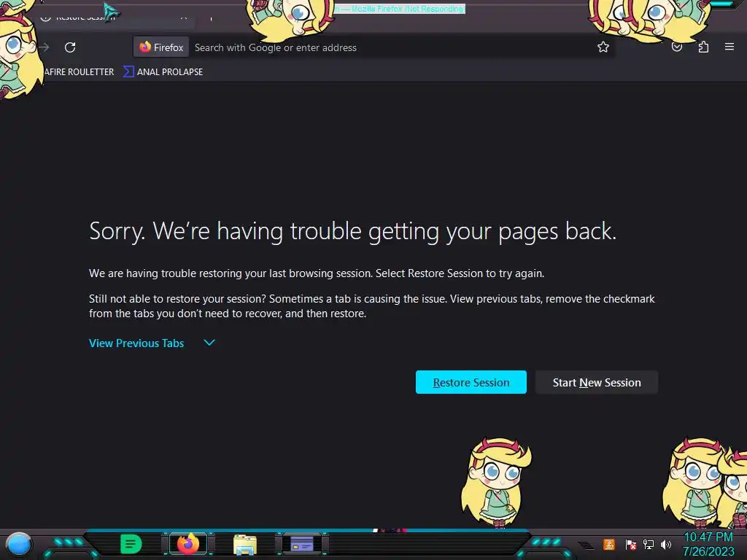Open the purple window app in taskbar

302,544
